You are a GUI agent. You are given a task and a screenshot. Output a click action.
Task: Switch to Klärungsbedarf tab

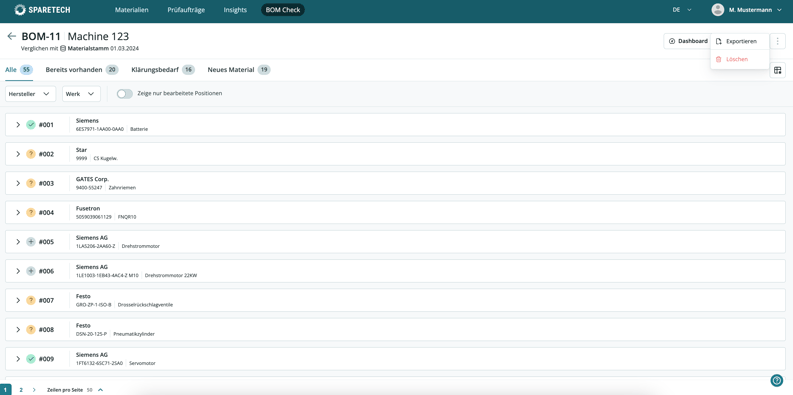(x=163, y=70)
